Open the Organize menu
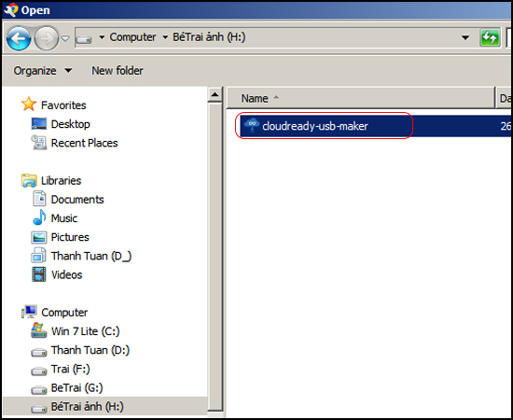The image size is (513, 420). [x=43, y=71]
